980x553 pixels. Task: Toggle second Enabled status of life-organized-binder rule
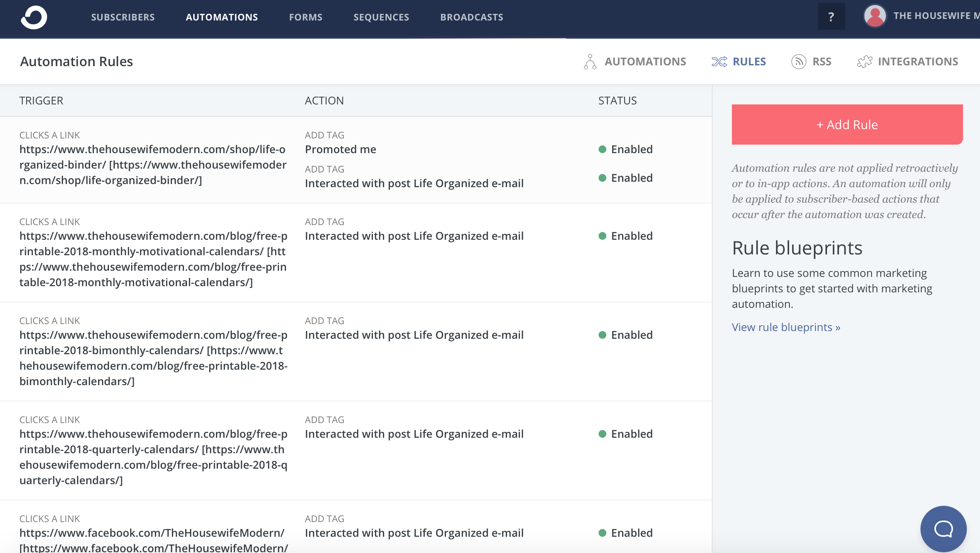click(626, 178)
